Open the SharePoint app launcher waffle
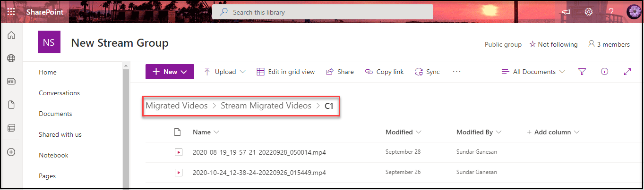The height and width of the screenshot is (190, 644). 11,12
